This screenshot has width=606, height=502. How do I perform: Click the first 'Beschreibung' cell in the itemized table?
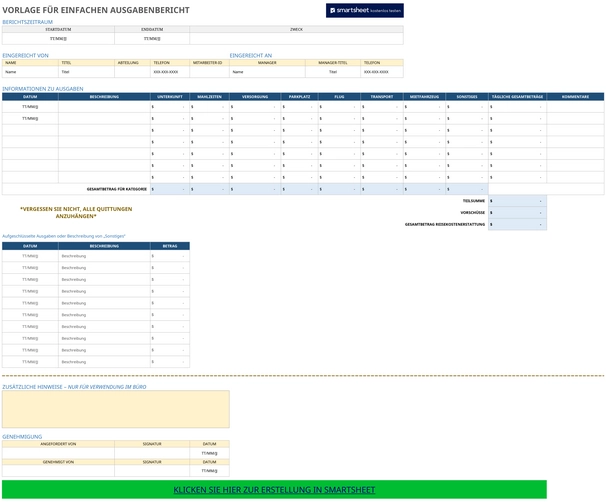(104, 256)
